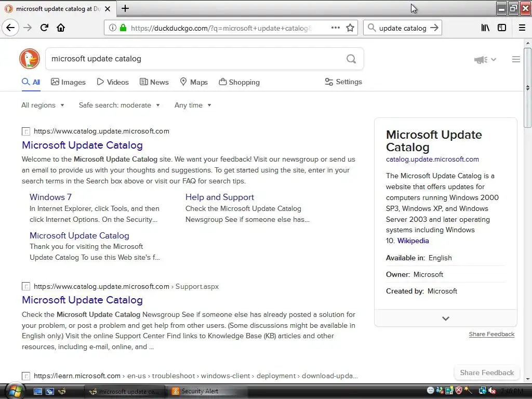
Task: Open the Windows 7 sublink
Action: pyautogui.click(x=50, y=197)
